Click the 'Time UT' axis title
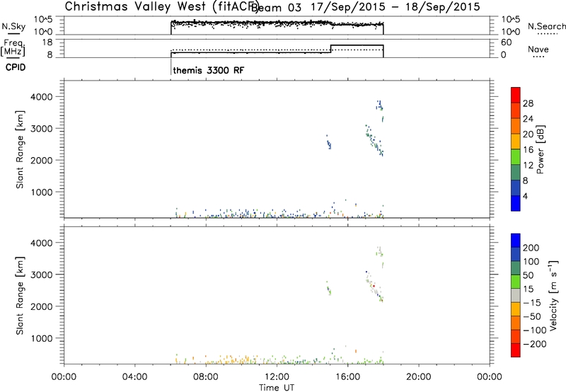 (277, 388)
